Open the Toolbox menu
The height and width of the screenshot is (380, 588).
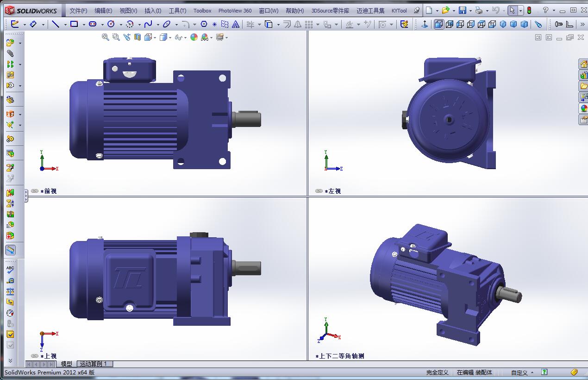(x=202, y=11)
